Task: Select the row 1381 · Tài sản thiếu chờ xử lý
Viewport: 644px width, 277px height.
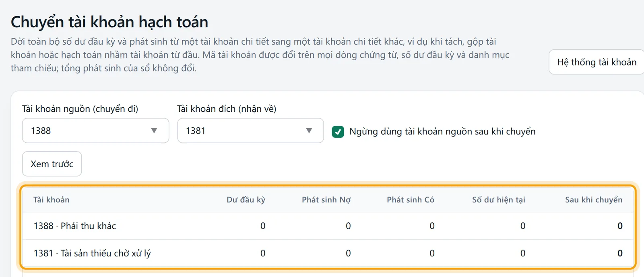Action: (328, 253)
